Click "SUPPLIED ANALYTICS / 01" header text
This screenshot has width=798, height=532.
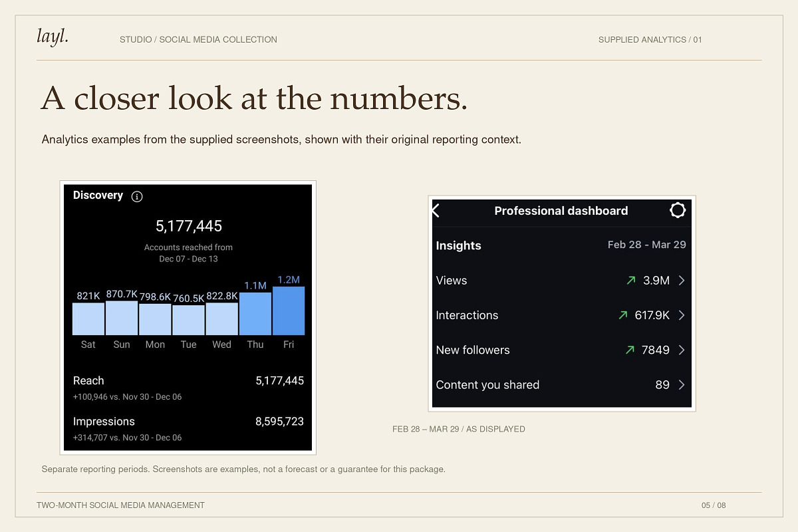(650, 40)
